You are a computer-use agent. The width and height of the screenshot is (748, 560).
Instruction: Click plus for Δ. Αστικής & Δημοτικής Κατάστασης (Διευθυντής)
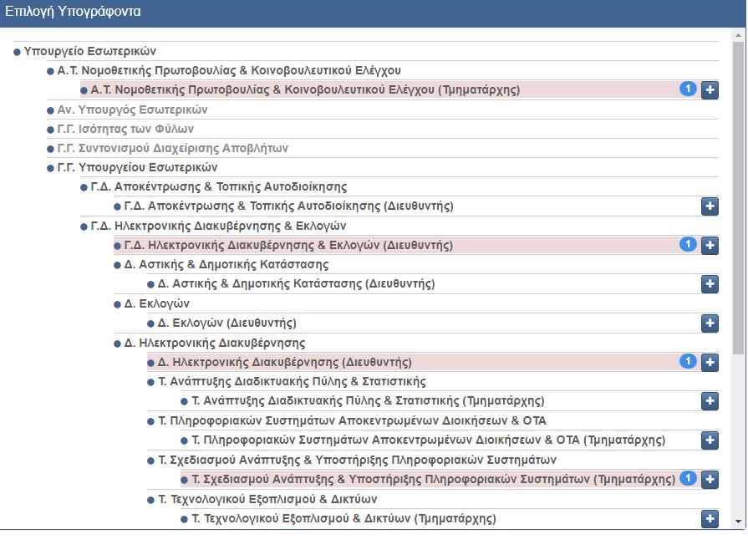click(x=710, y=284)
